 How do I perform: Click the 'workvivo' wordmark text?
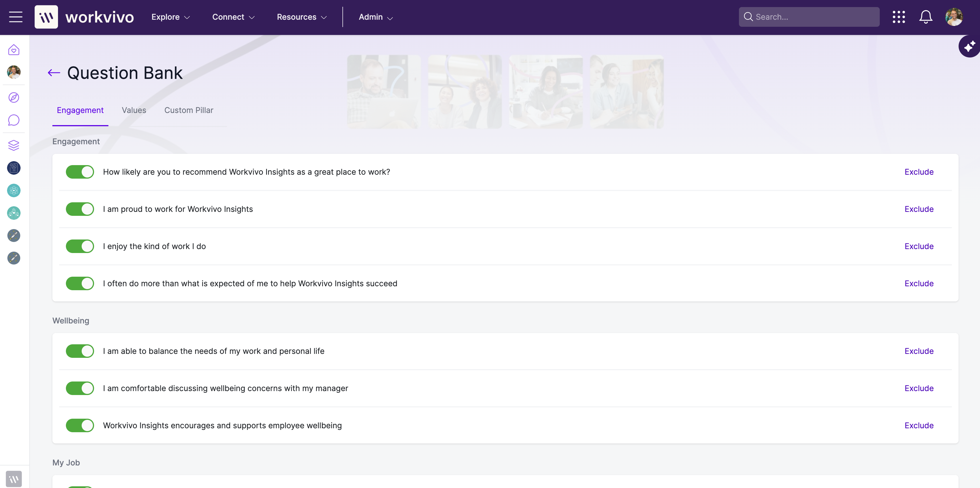100,17
